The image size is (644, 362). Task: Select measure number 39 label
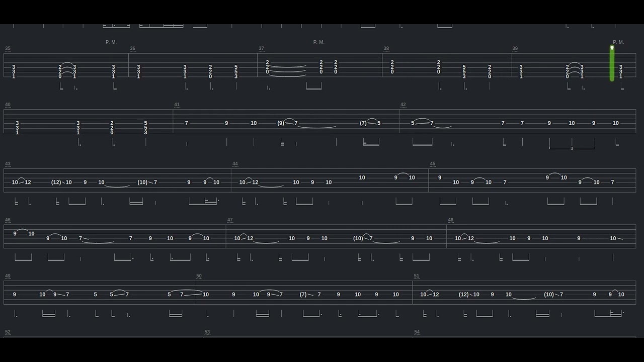515,49
